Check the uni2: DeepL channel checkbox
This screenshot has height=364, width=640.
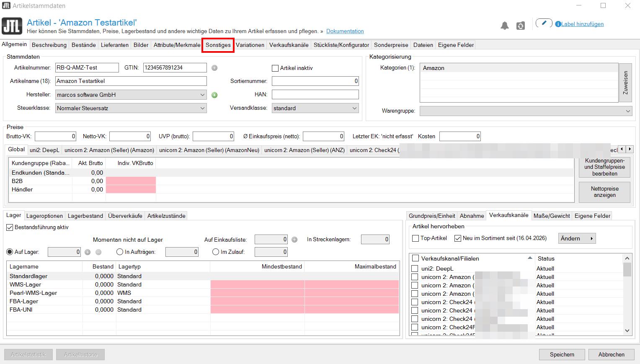[415, 268]
